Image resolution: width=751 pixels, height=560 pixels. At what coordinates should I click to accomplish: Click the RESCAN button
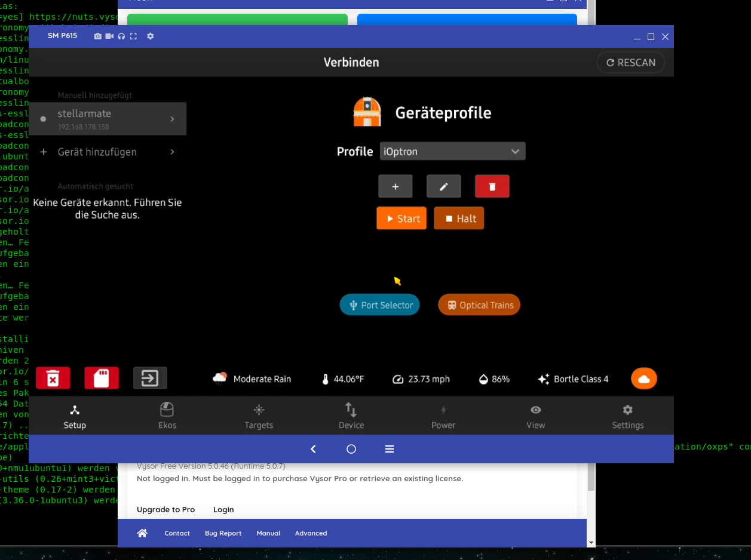(631, 62)
